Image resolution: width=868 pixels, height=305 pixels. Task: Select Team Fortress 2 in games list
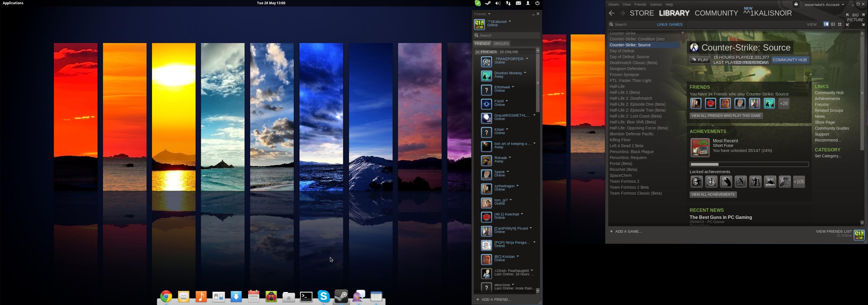pos(624,182)
